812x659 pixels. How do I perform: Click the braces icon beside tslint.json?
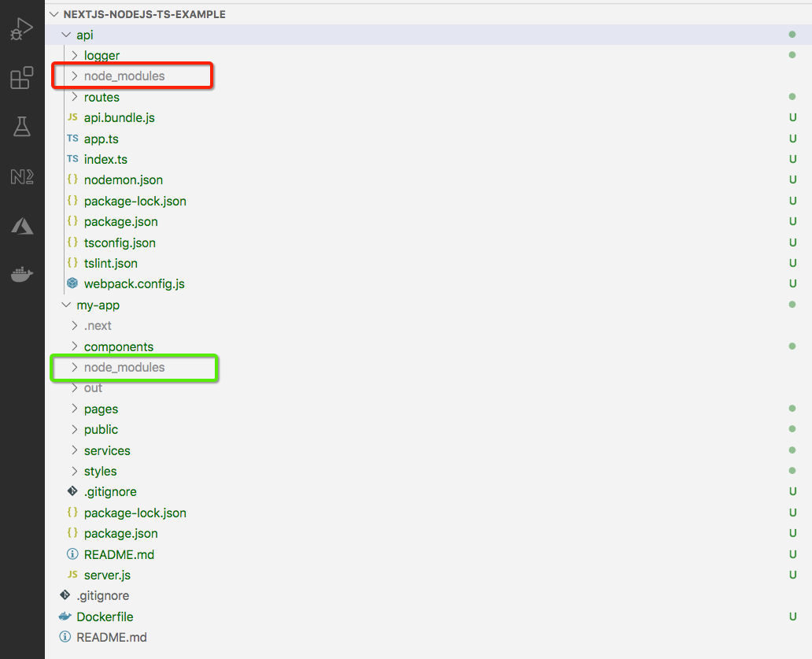pos(72,263)
